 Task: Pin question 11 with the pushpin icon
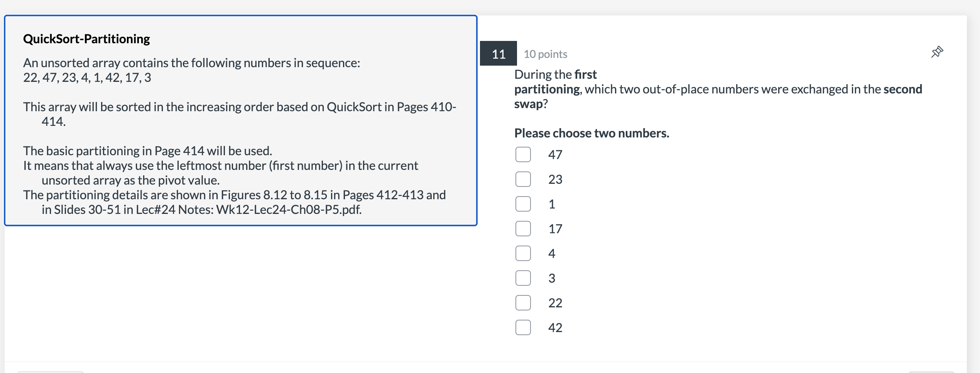[x=937, y=52]
